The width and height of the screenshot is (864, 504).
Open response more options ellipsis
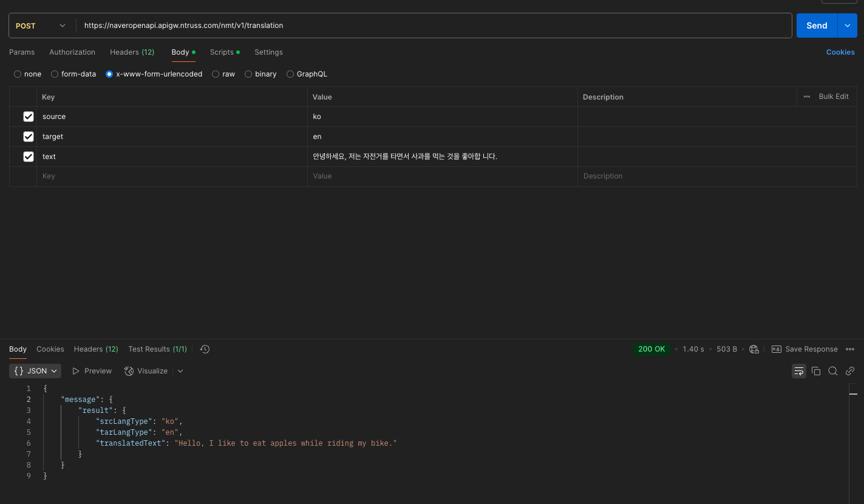point(850,349)
